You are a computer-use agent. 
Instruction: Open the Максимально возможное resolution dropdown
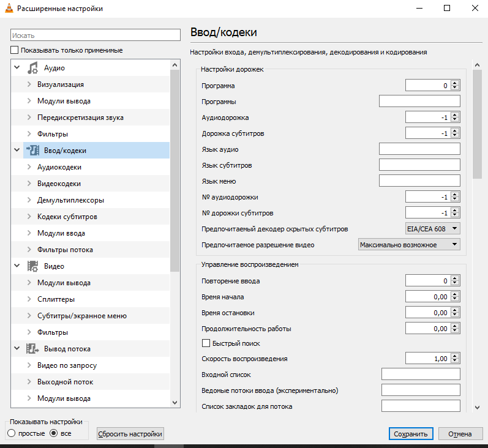point(409,245)
